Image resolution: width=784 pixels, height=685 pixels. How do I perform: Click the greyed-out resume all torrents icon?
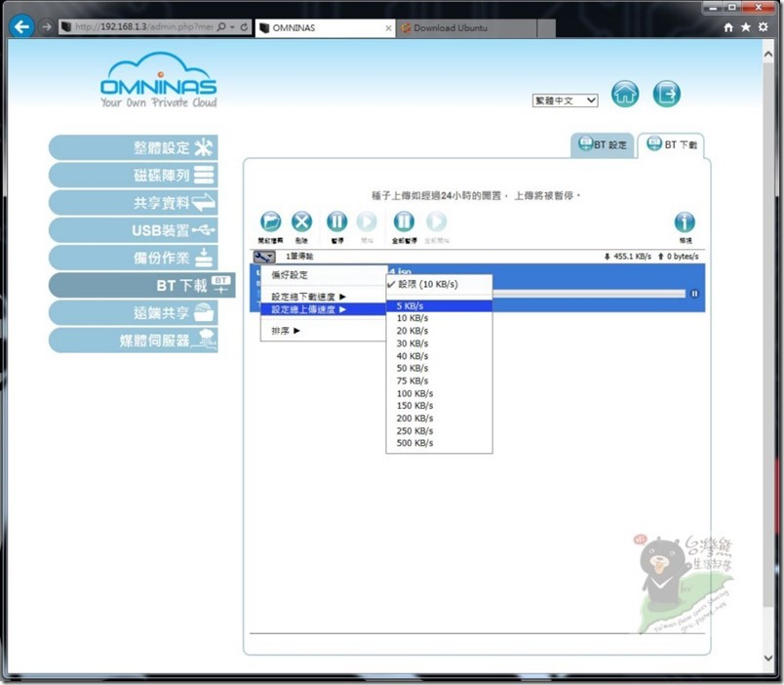tap(437, 222)
